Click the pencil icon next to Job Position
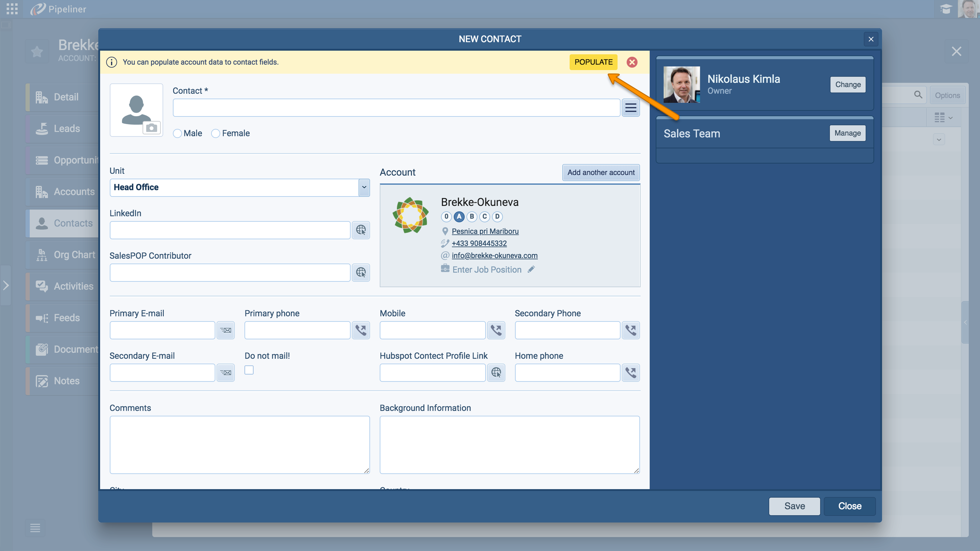 coord(532,270)
